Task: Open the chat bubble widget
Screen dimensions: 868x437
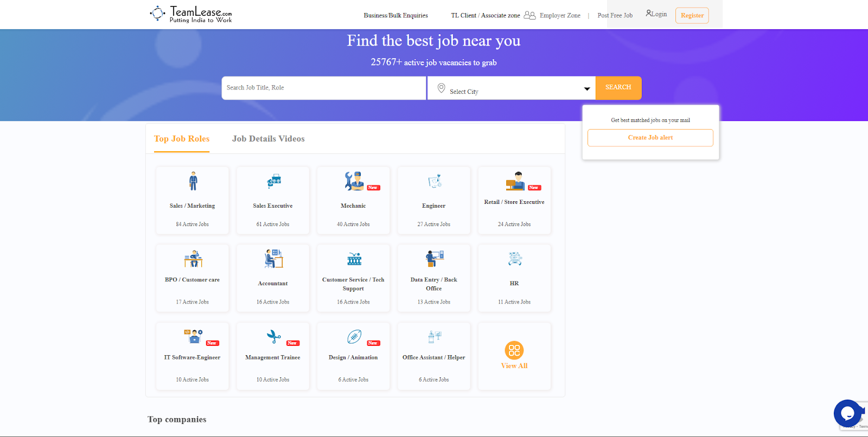Action: 847,414
